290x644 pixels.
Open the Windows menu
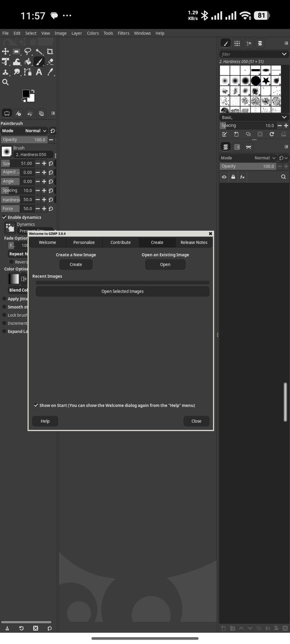pos(142,33)
